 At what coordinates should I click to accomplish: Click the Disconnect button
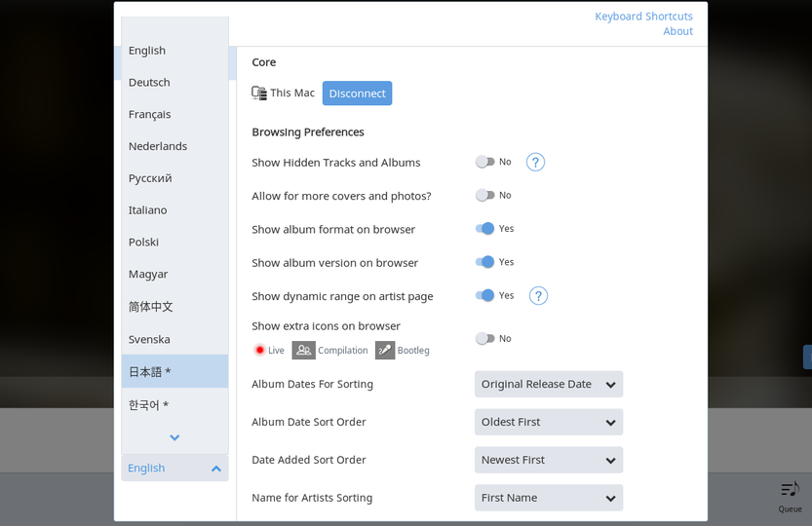pos(358,94)
